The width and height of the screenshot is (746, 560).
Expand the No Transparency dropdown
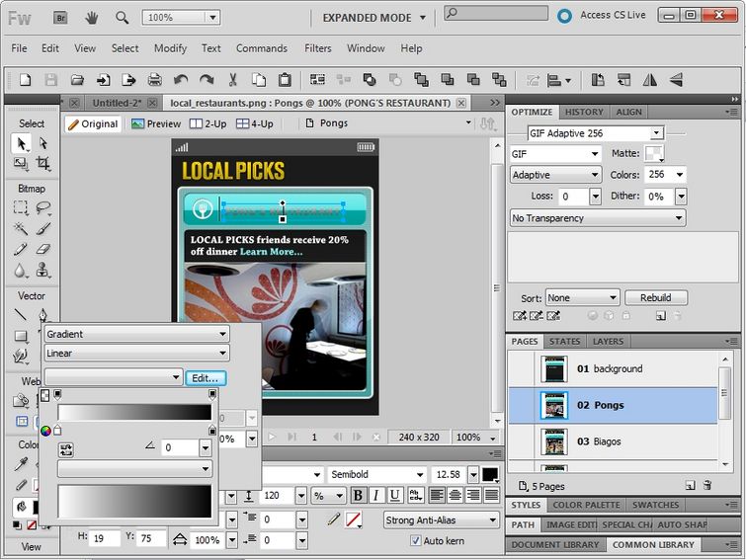[x=597, y=218]
